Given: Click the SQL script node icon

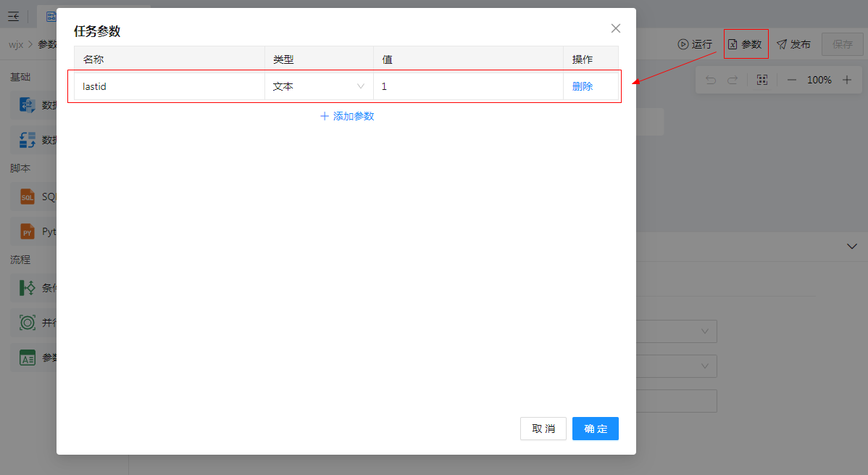Looking at the screenshot, I should click(28, 197).
